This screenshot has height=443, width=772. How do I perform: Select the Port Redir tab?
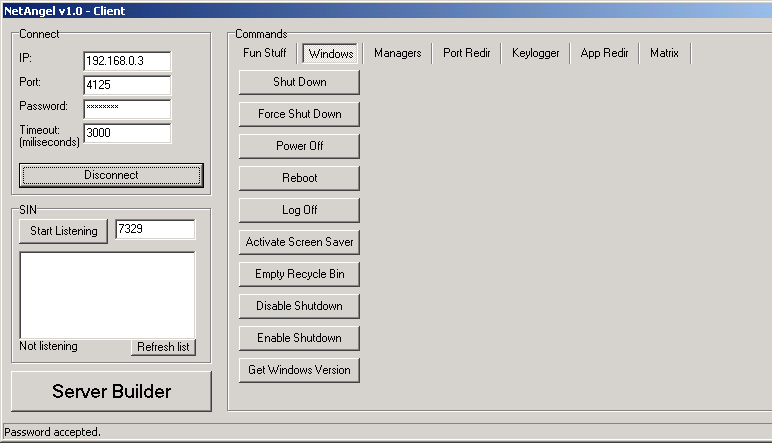coord(467,53)
